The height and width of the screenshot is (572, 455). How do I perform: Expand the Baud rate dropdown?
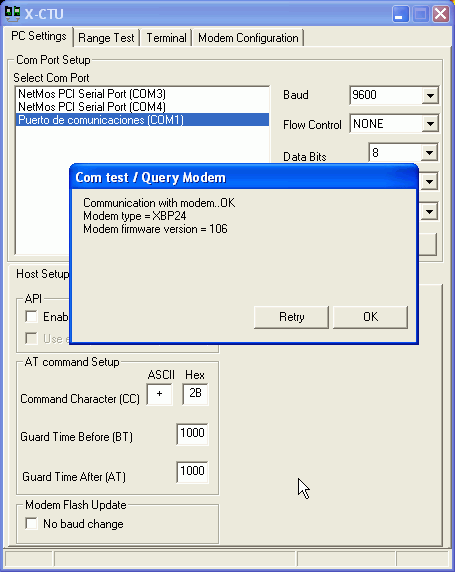coord(430,96)
